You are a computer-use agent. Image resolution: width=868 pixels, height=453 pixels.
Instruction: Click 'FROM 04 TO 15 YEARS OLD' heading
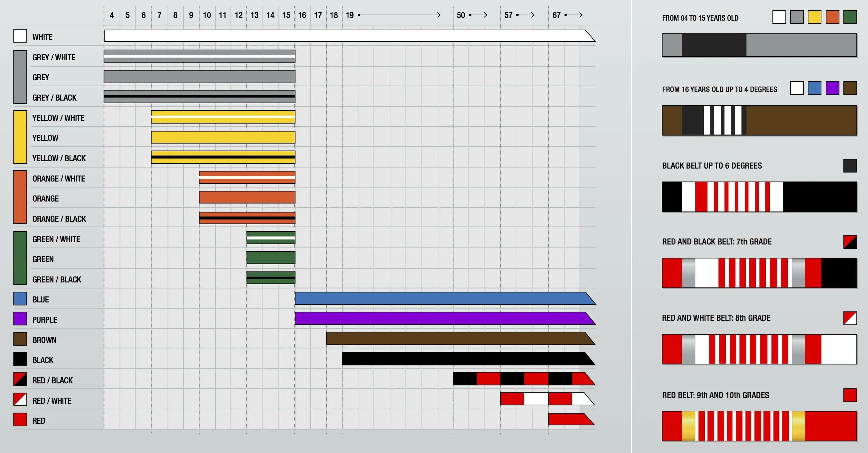click(700, 18)
